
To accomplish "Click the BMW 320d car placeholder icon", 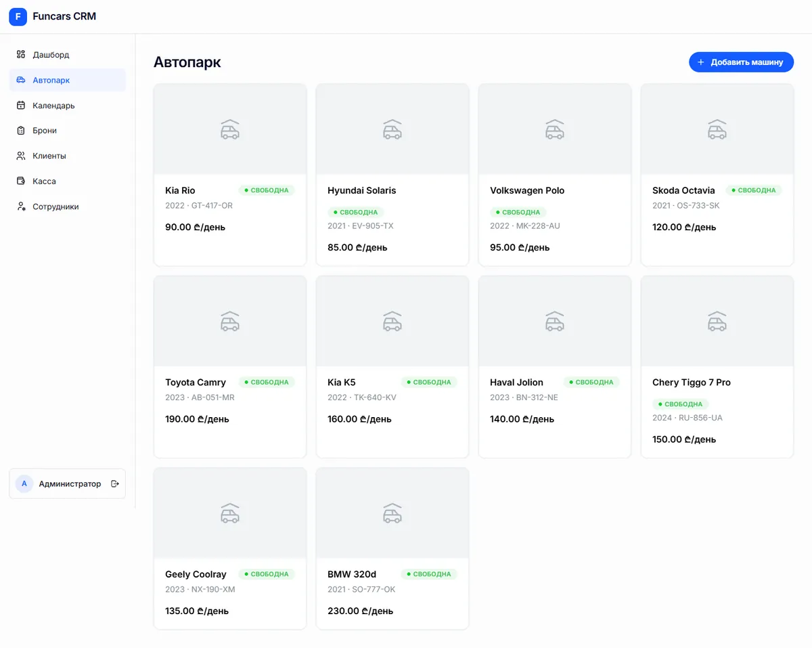I will [x=392, y=513].
